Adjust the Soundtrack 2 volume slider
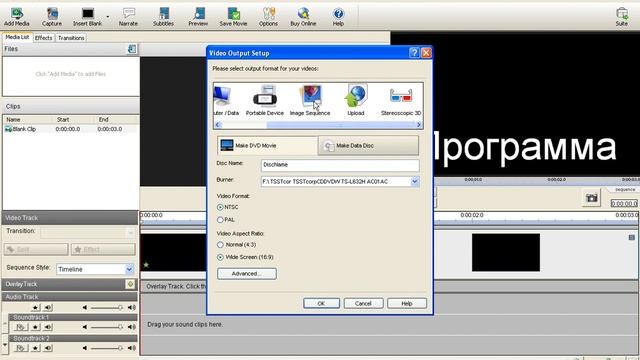The image size is (640, 360). click(x=107, y=348)
